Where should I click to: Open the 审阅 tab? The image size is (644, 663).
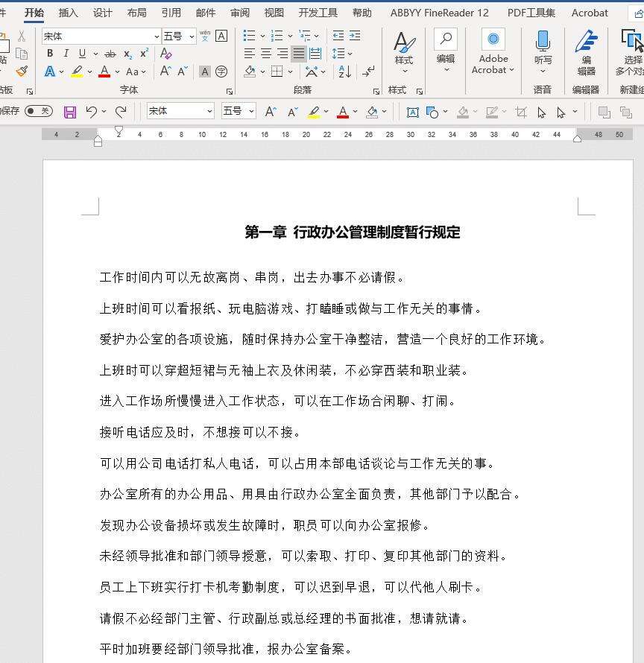[240, 13]
